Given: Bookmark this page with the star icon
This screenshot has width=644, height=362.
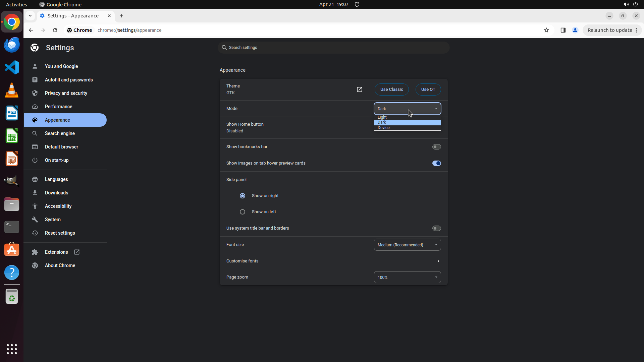Looking at the screenshot, I should [546, 30].
